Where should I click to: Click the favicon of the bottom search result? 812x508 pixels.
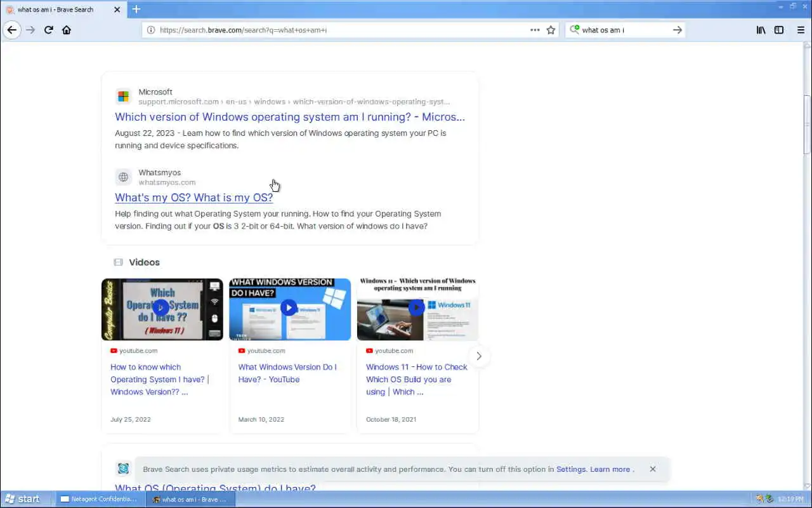coord(123,469)
